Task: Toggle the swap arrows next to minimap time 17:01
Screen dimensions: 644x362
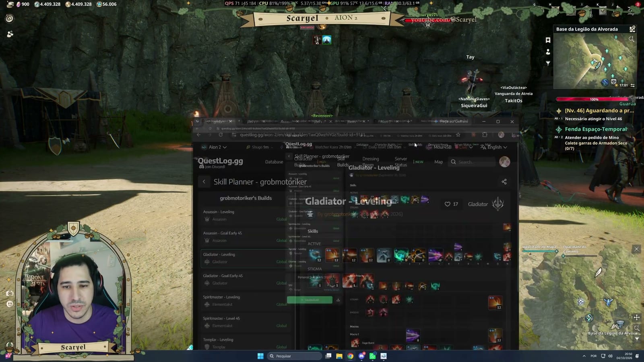Action: (632, 85)
